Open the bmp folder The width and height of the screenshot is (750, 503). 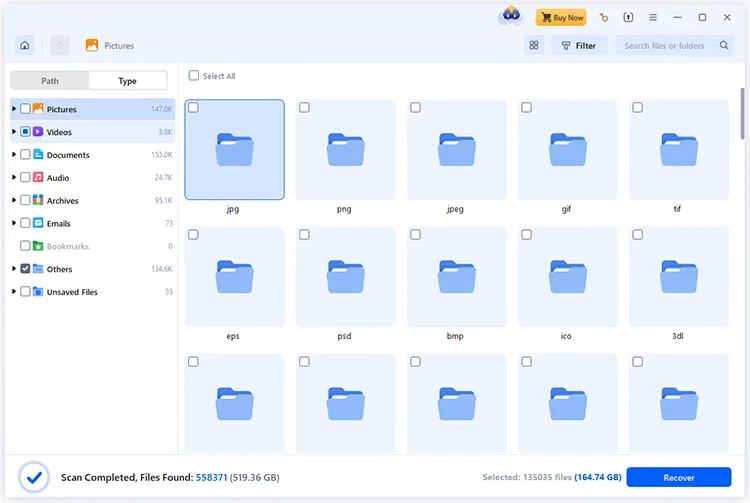coord(456,277)
